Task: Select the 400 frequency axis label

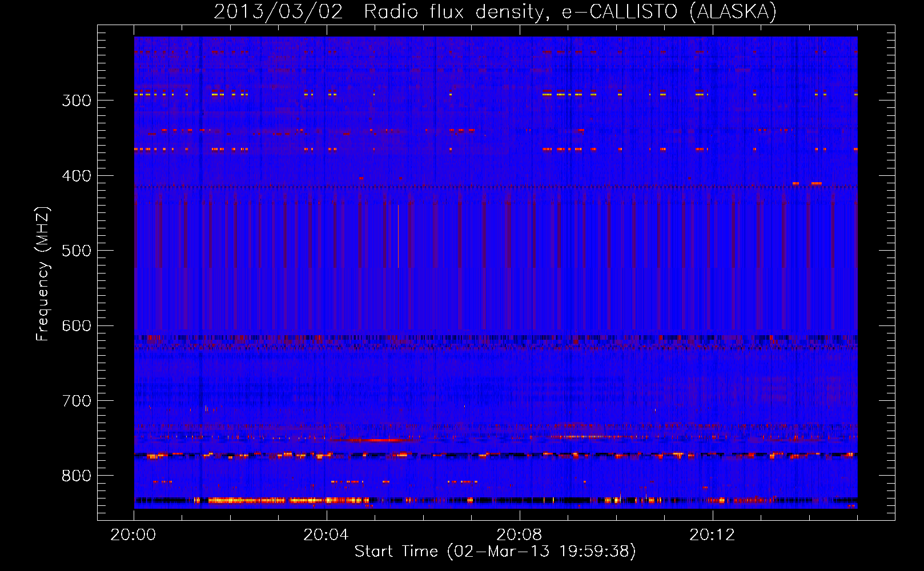Action: (77, 176)
